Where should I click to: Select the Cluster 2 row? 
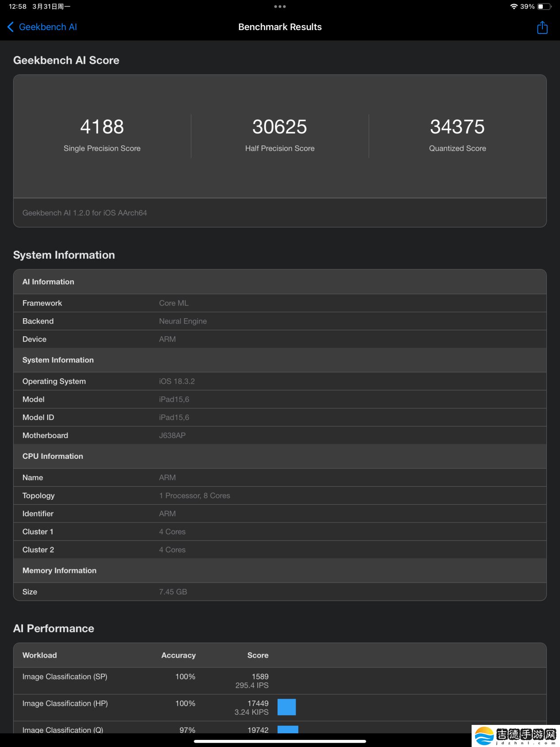tap(280, 550)
